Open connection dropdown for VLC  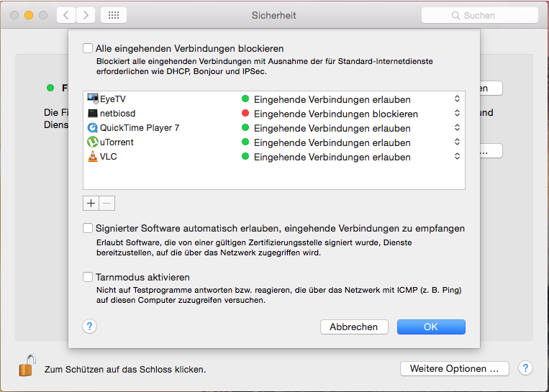457,157
